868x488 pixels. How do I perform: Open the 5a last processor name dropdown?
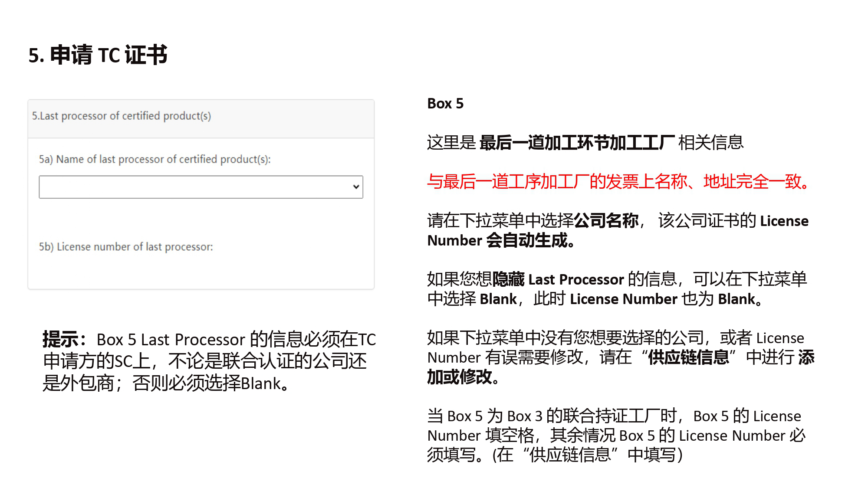(201, 187)
